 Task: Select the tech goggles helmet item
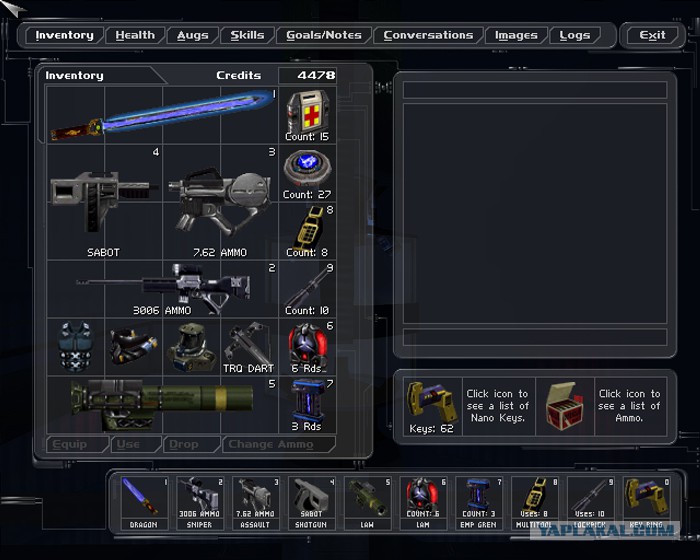(x=192, y=347)
